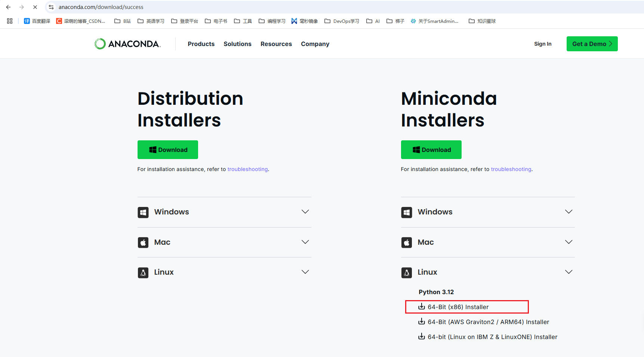Download IBM Z & LinuxONE Installer
The height and width of the screenshot is (357, 644).
tap(488, 337)
